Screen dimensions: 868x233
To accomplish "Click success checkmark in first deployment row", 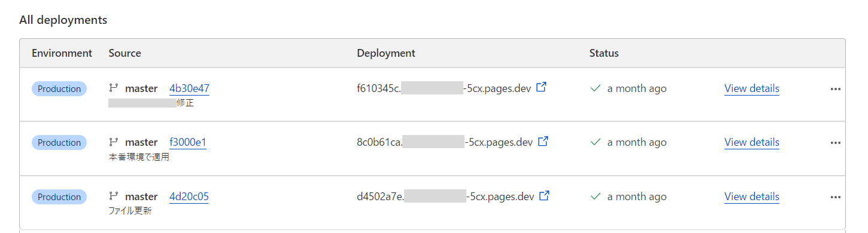I will pyautogui.click(x=596, y=88).
